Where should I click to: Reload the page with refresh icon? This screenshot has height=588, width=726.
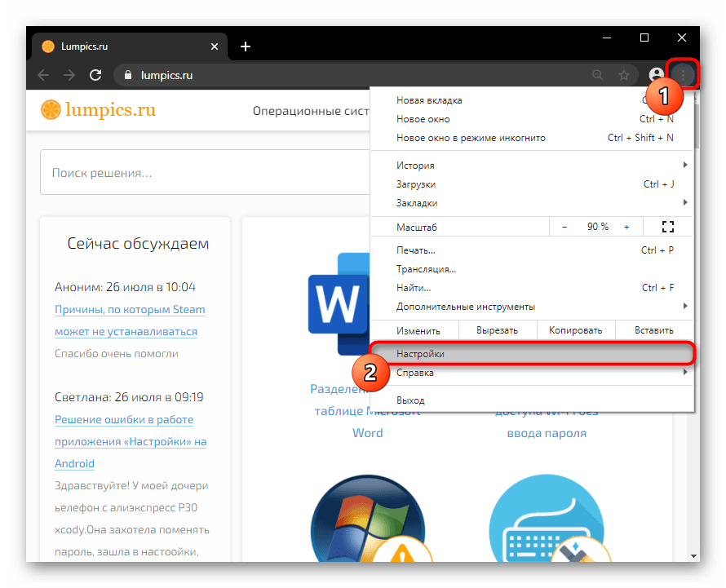(x=95, y=75)
